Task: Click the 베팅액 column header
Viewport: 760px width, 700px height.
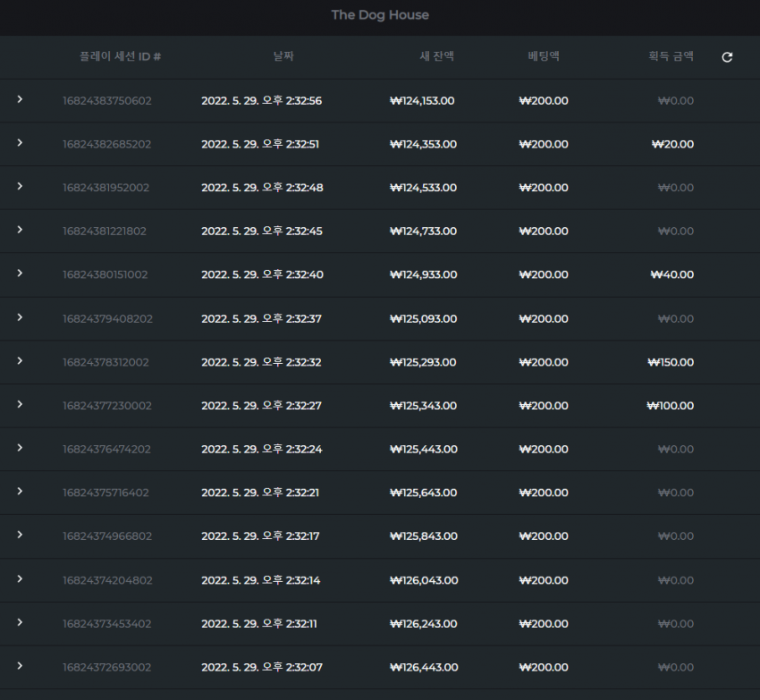Action: (x=544, y=56)
